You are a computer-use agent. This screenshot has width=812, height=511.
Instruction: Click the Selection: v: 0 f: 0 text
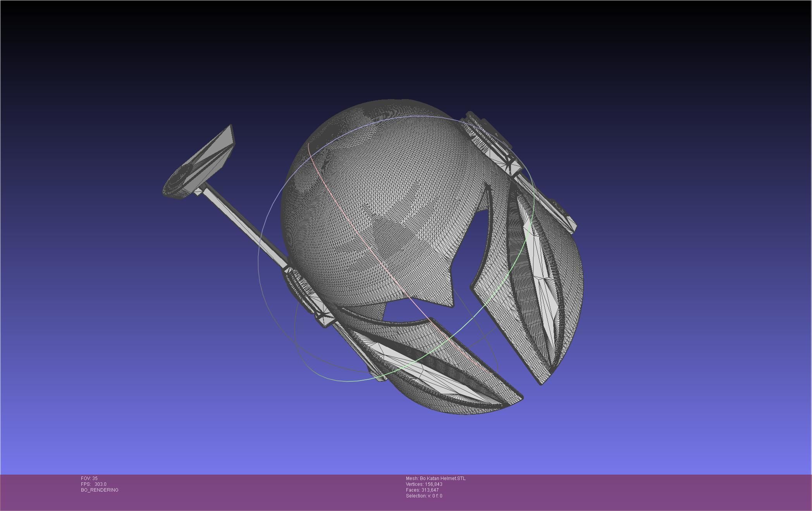point(424,496)
